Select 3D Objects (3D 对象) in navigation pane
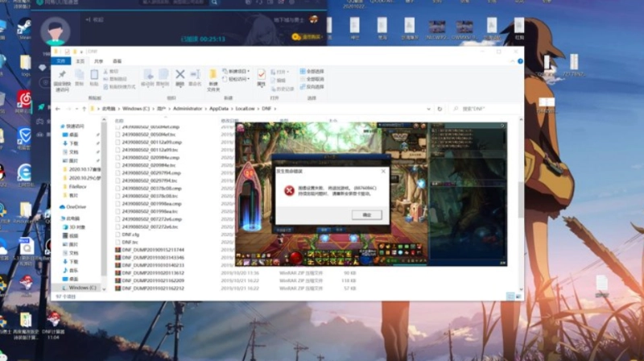 (x=74, y=227)
